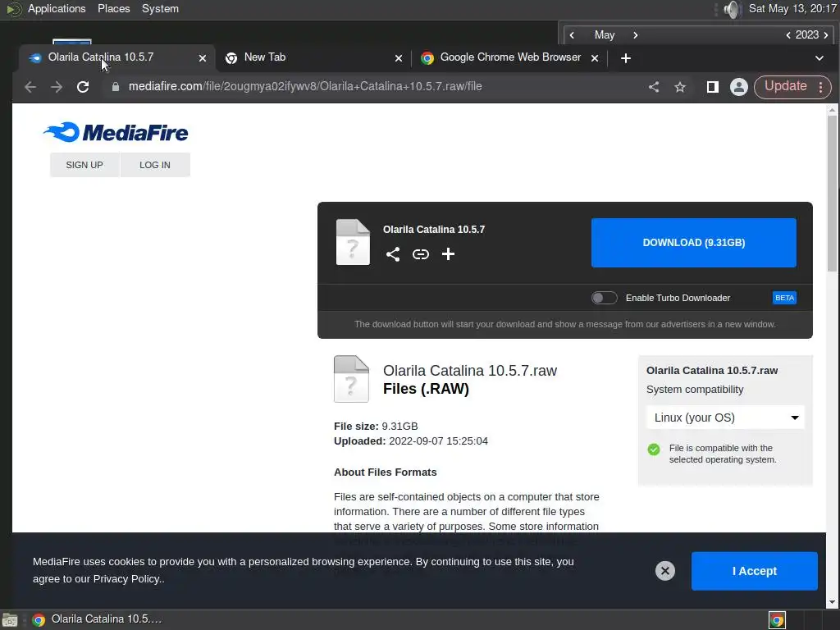Click the Chrome icon in the bottom-right tray
This screenshot has height=630, width=840.
pos(777,620)
